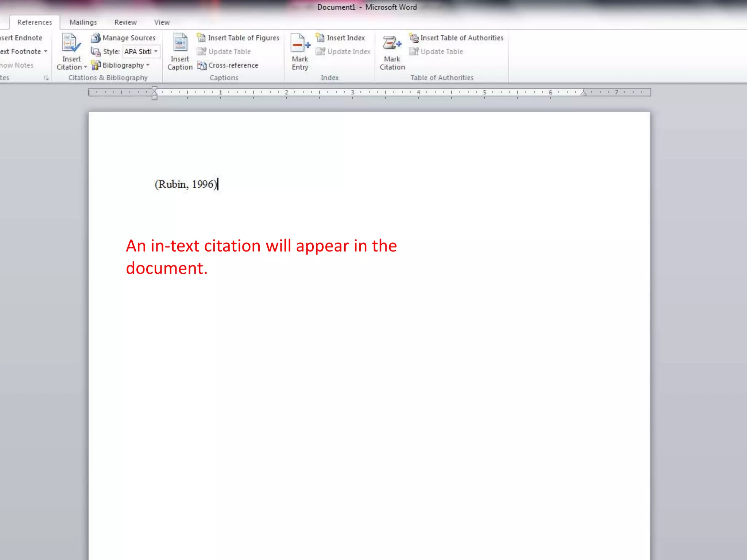Open the citation Style combo box
This screenshot has width=747, height=560.
coord(141,51)
